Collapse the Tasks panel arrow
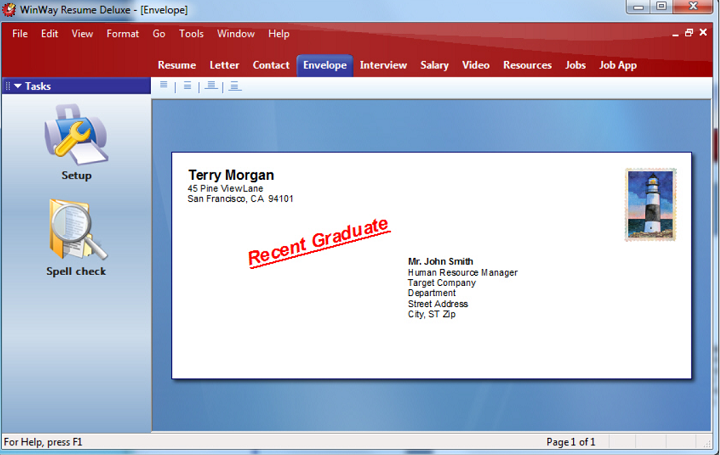Viewport: 720px width, 455px height. point(18,86)
